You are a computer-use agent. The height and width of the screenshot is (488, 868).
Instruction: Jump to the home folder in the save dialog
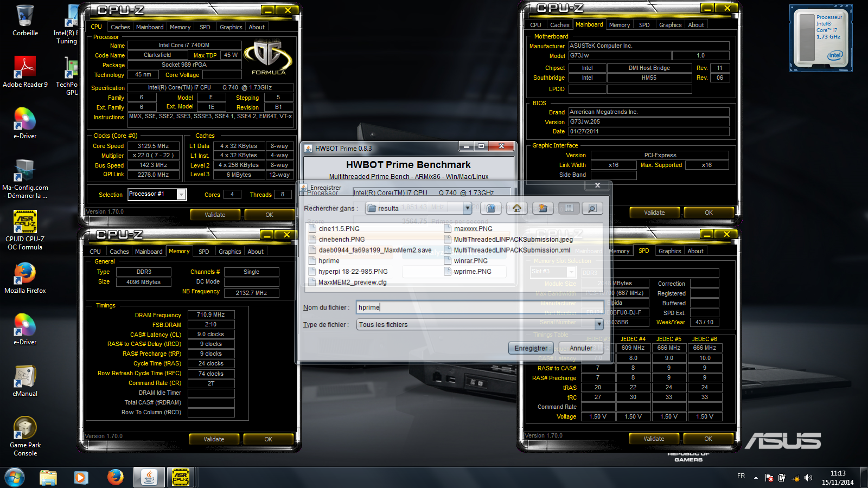coord(517,208)
